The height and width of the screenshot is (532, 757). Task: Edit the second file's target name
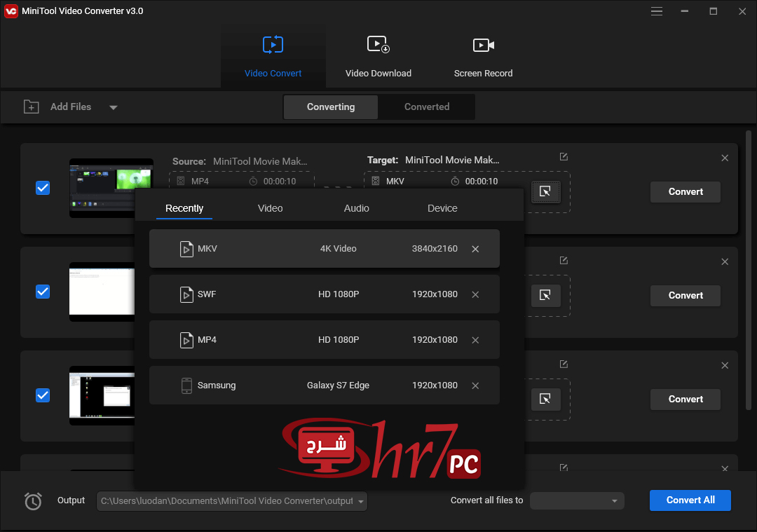[564, 260]
